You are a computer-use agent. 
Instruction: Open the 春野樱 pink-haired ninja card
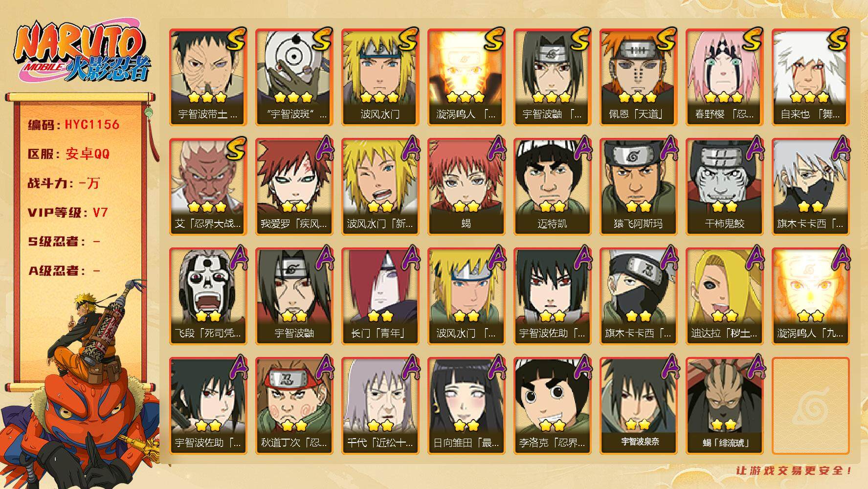724,77
